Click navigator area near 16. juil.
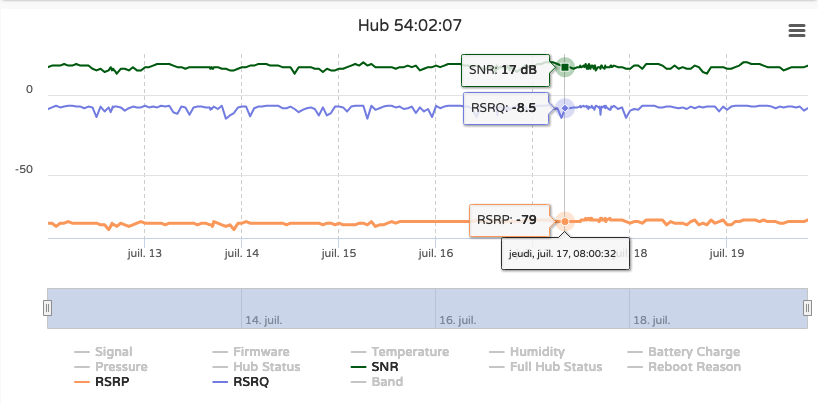 tap(459, 319)
